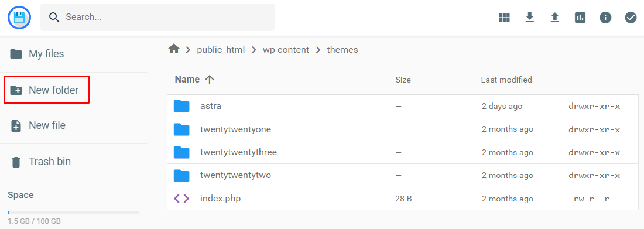This screenshot has width=644, height=229.
Task: Click the storage space usage bar
Action: coord(73,213)
